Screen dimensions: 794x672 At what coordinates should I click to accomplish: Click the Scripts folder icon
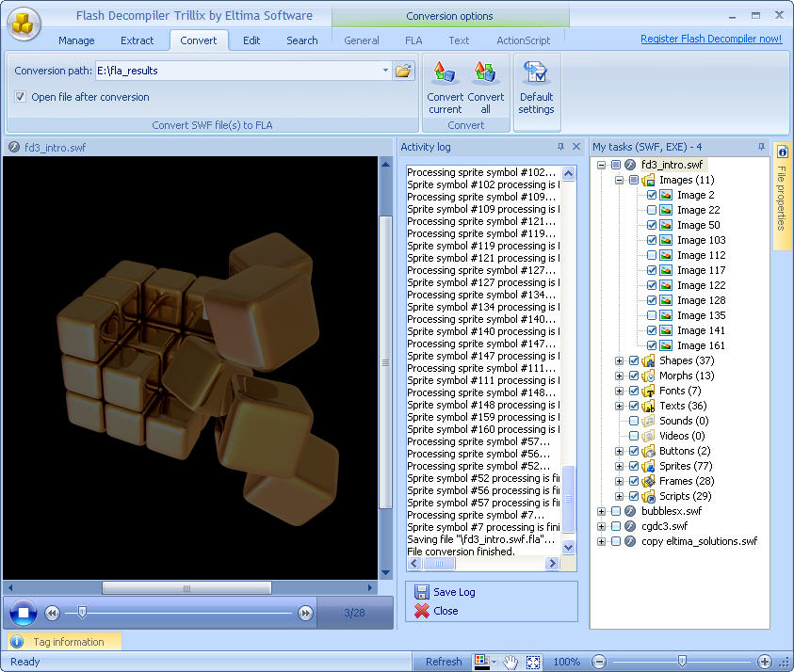(648, 496)
